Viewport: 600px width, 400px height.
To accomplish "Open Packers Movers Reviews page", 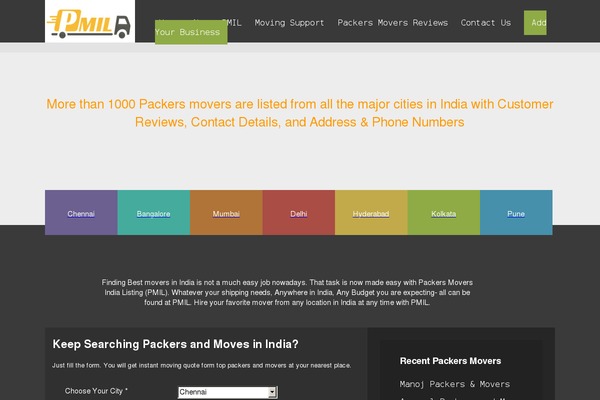I will tap(393, 23).
